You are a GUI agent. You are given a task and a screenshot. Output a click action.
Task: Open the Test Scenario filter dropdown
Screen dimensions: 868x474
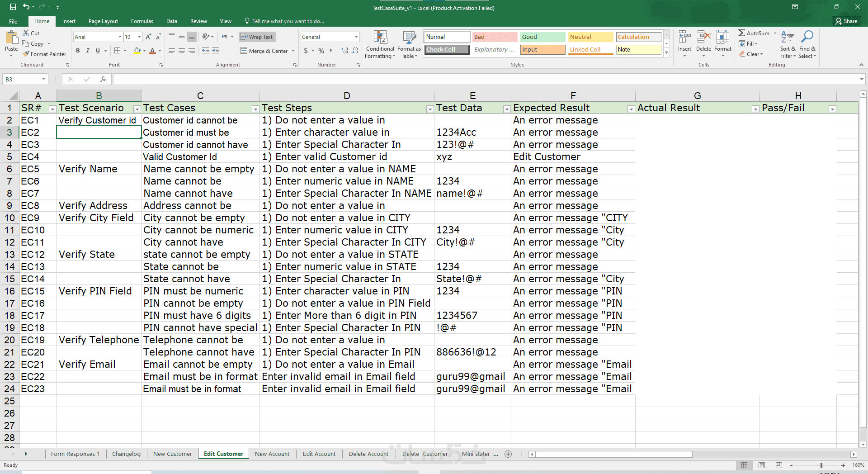tap(137, 109)
